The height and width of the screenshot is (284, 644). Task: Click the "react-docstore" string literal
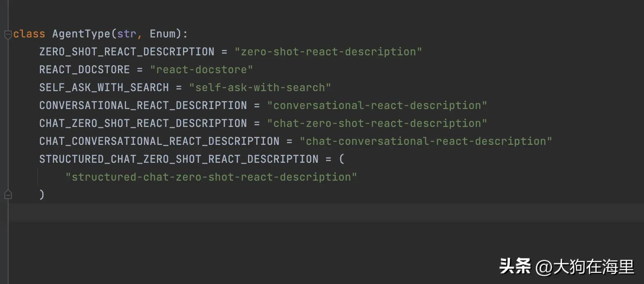tap(201, 70)
